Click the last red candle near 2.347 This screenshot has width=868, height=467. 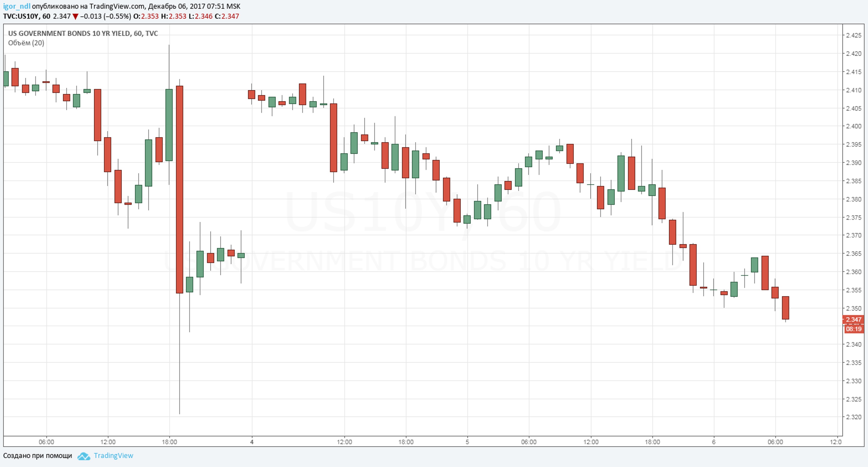786,308
